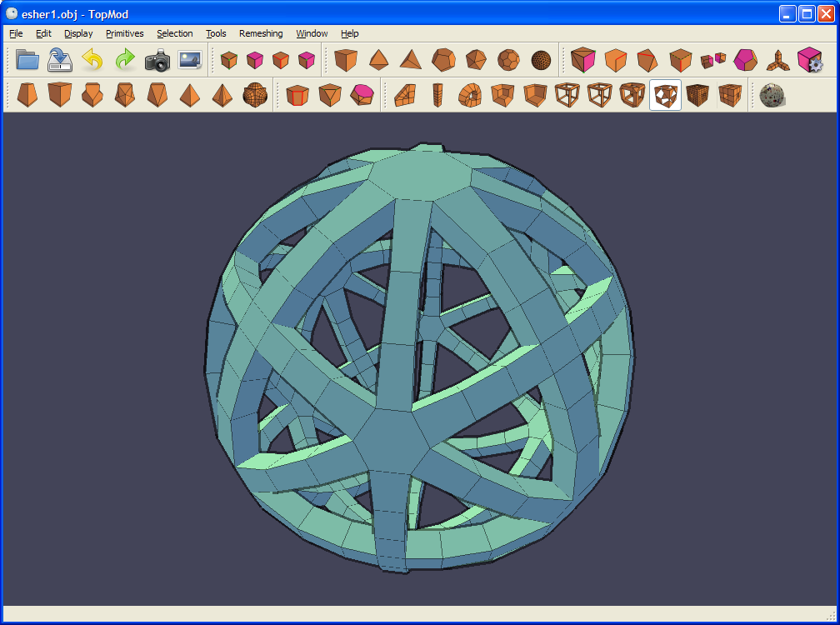Redo with the green arrow icon
This screenshot has height=625, width=840.
click(x=125, y=60)
